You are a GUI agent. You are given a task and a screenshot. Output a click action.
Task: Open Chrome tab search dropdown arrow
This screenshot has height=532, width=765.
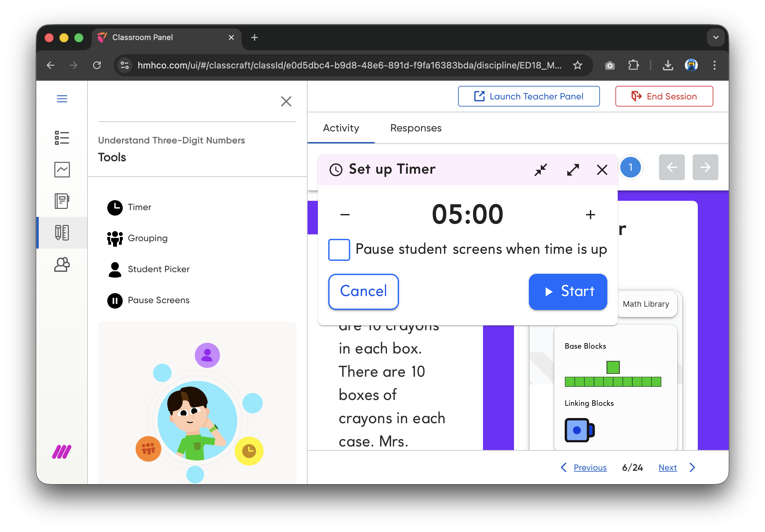715,37
